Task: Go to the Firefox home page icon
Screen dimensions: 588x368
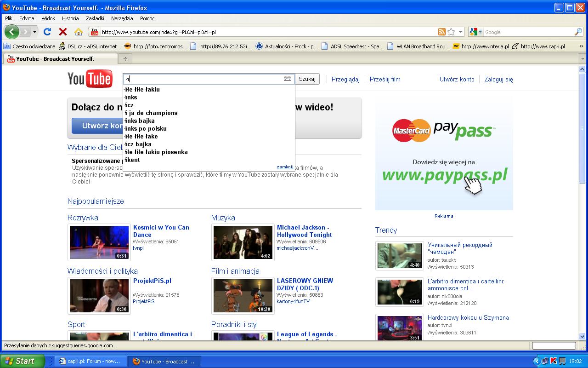Action: tap(79, 32)
